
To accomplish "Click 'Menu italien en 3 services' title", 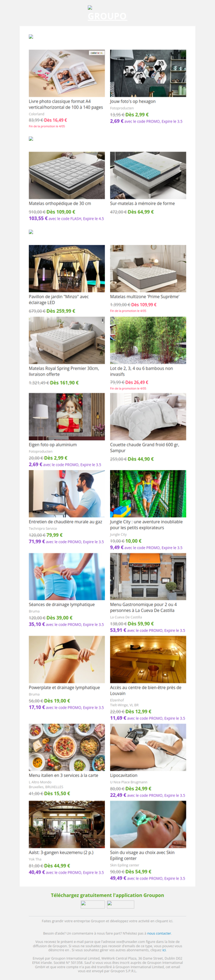I will pos(63,775).
